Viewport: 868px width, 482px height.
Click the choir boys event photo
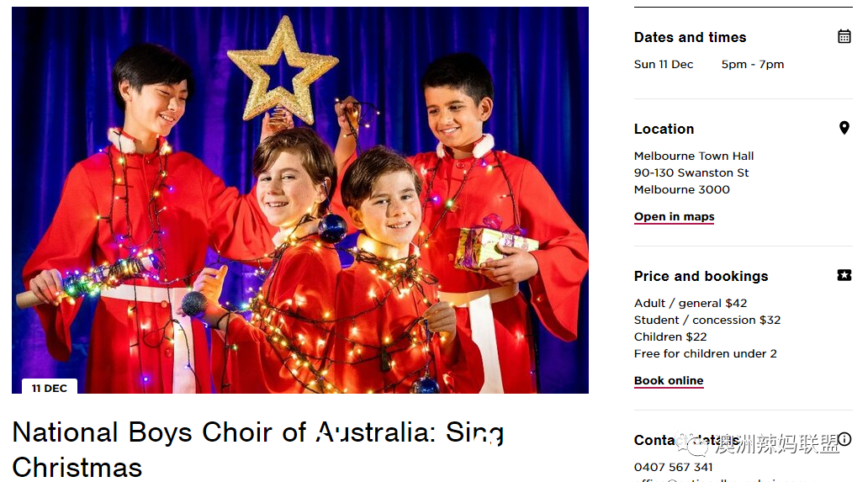click(300, 199)
